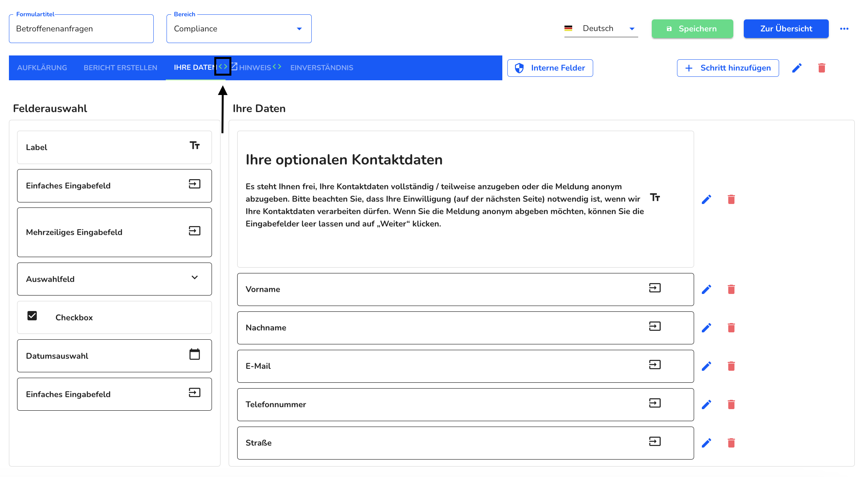This screenshot has width=868, height=477.
Task: Click the Speichern button
Action: tap(693, 29)
